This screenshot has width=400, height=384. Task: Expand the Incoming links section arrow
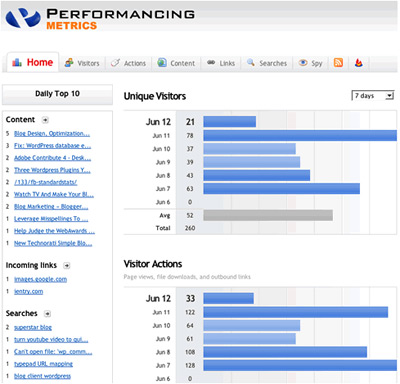coord(67,265)
